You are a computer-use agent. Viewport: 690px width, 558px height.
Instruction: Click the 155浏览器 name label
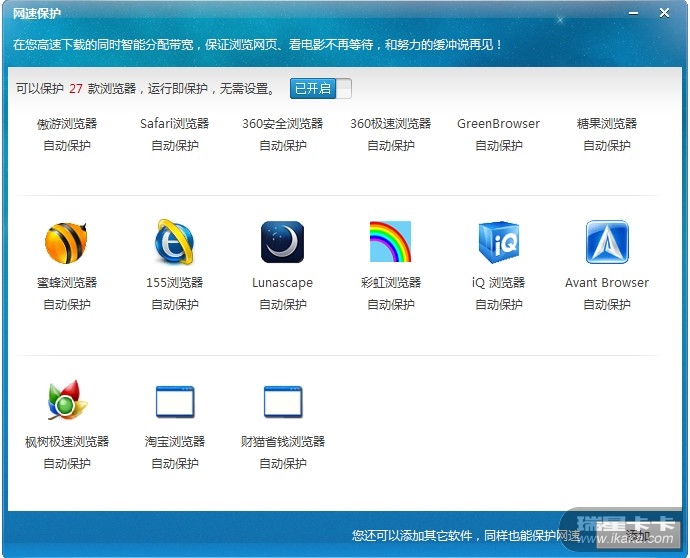coord(175,283)
